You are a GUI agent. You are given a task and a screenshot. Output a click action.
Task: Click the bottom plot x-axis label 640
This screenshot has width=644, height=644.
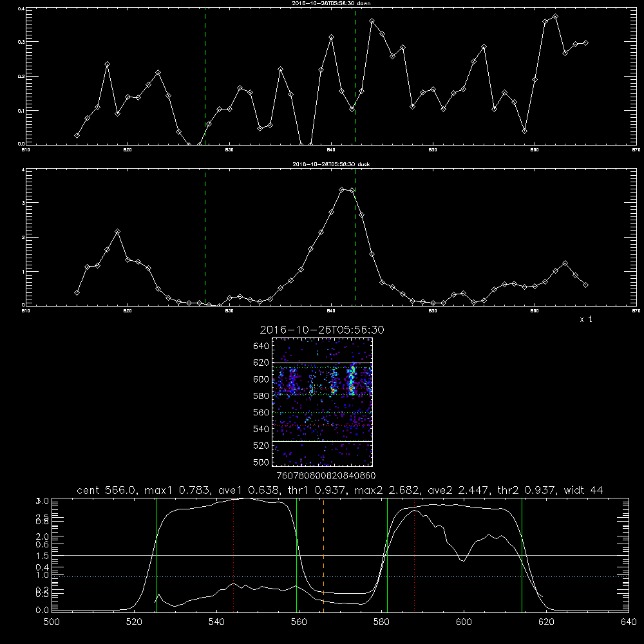[x=629, y=622]
